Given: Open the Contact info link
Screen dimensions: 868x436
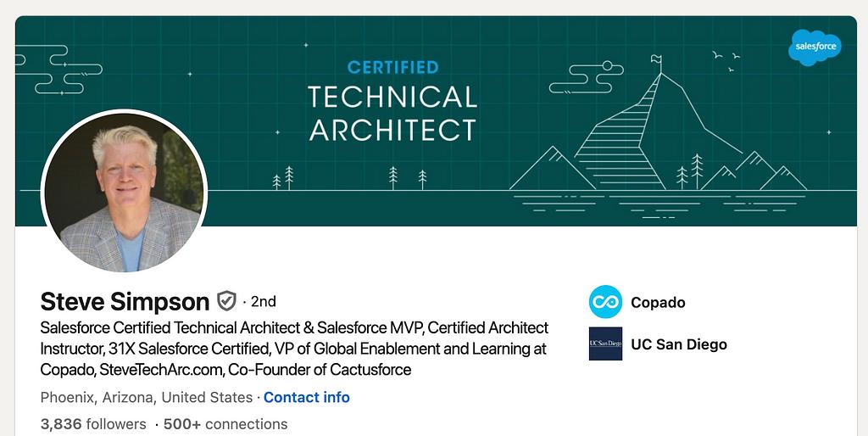Looking at the screenshot, I should pos(307,397).
